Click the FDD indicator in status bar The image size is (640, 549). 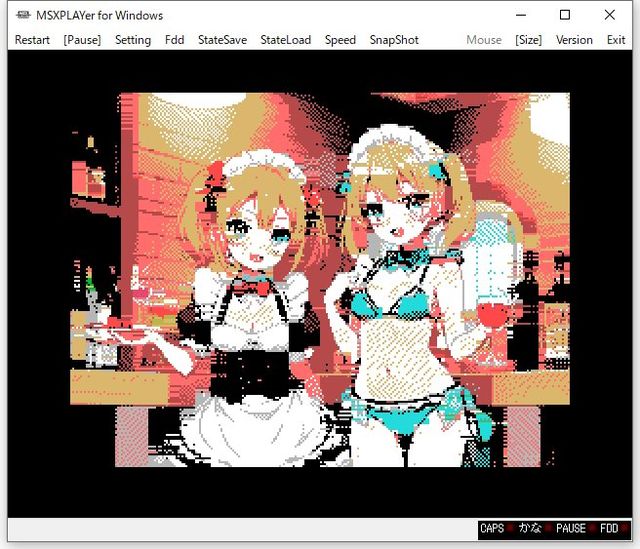click(613, 528)
